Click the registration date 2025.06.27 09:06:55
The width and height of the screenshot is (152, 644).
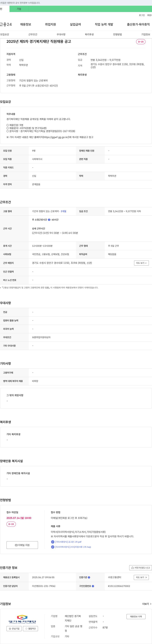(x=43, y=577)
